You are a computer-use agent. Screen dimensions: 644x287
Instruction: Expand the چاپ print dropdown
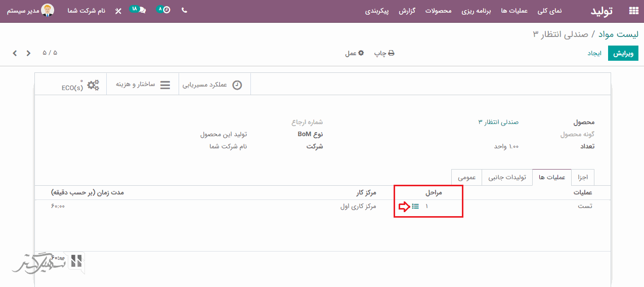coord(384,53)
